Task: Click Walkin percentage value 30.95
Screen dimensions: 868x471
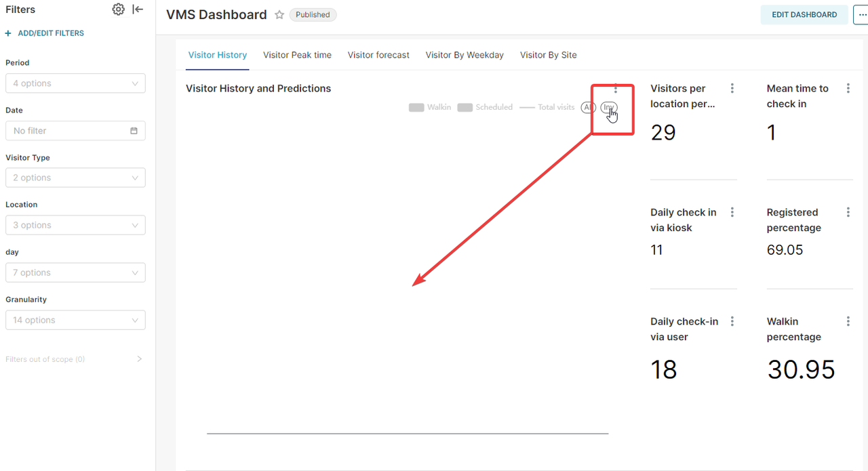Action: 802,369
